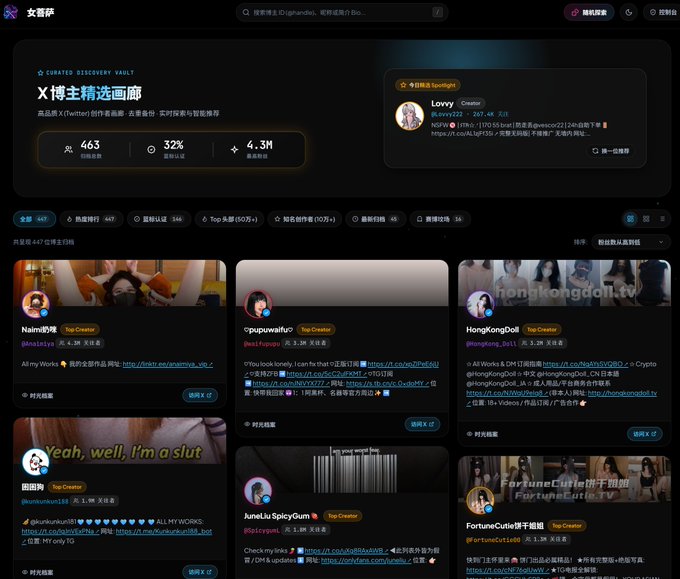The height and width of the screenshot is (579, 680).
Task: Open the hongkongdoll.tv website link
Action: click(622, 393)
